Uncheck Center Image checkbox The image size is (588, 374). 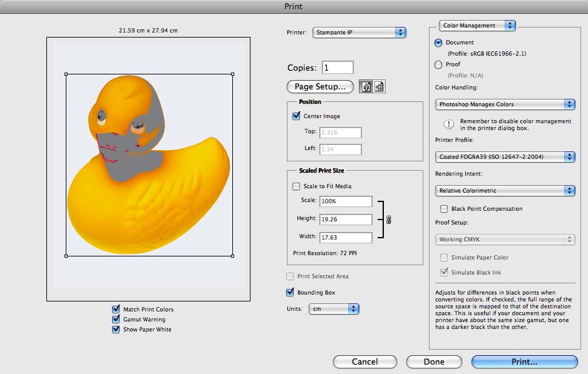(x=296, y=116)
